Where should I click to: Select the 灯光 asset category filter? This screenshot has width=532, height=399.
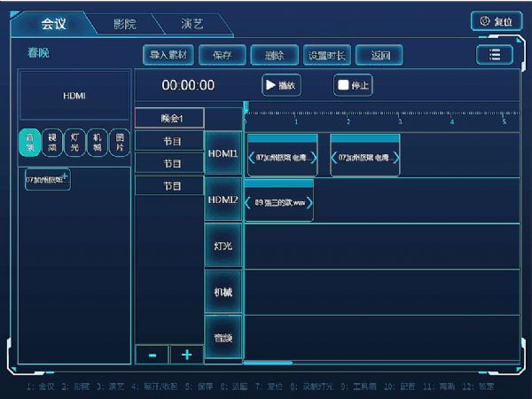[75, 142]
